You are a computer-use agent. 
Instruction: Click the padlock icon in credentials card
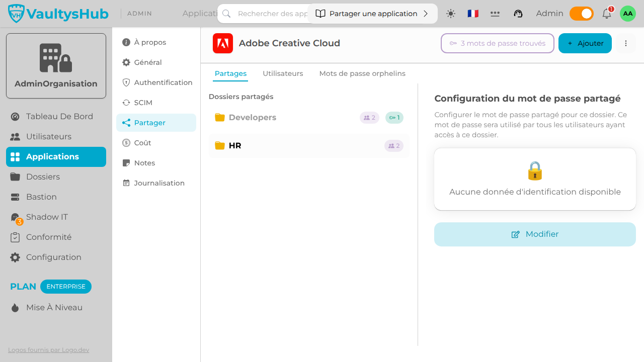tap(535, 171)
